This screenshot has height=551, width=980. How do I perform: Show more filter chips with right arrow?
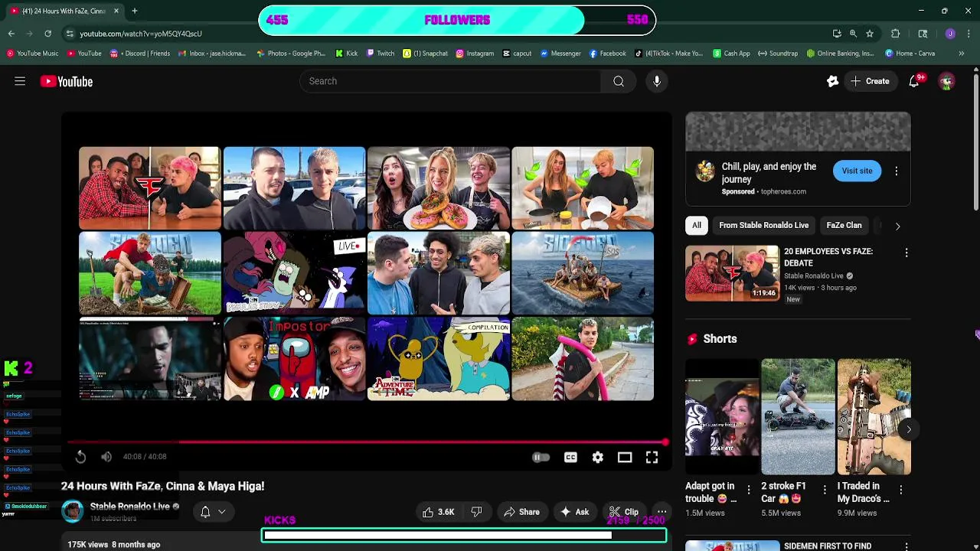click(897, 226)
